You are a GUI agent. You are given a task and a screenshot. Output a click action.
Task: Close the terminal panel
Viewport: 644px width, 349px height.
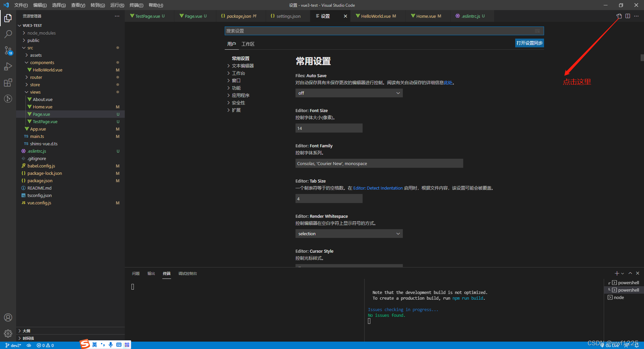pyautogui.click(x=638, y=273)
